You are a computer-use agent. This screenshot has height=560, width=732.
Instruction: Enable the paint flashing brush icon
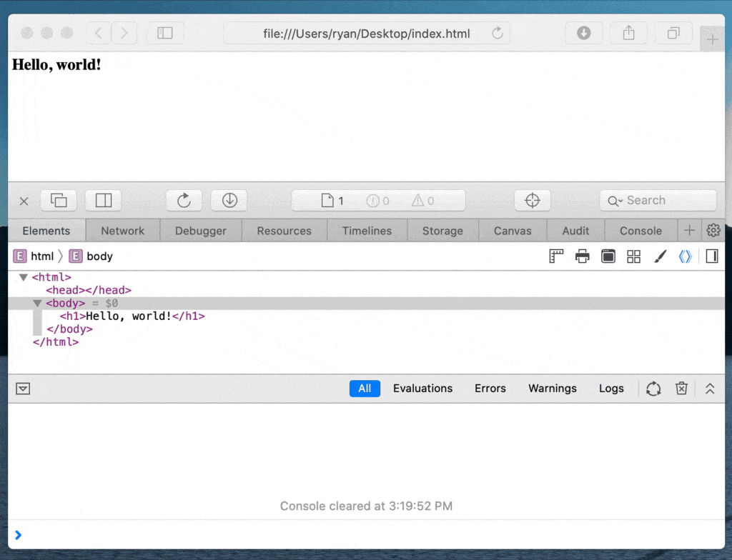coord(660,256)
